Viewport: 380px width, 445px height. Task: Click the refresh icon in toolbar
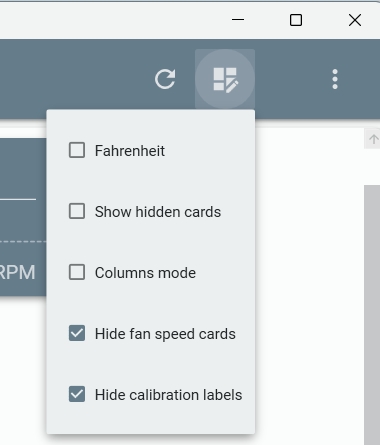[x=165, y=79]
